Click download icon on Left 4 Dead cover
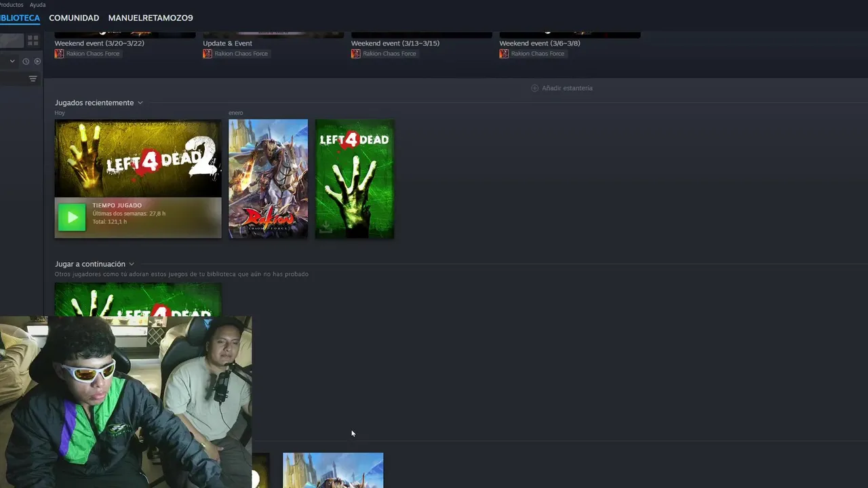868x488 pixels. (x=325, y=227)
